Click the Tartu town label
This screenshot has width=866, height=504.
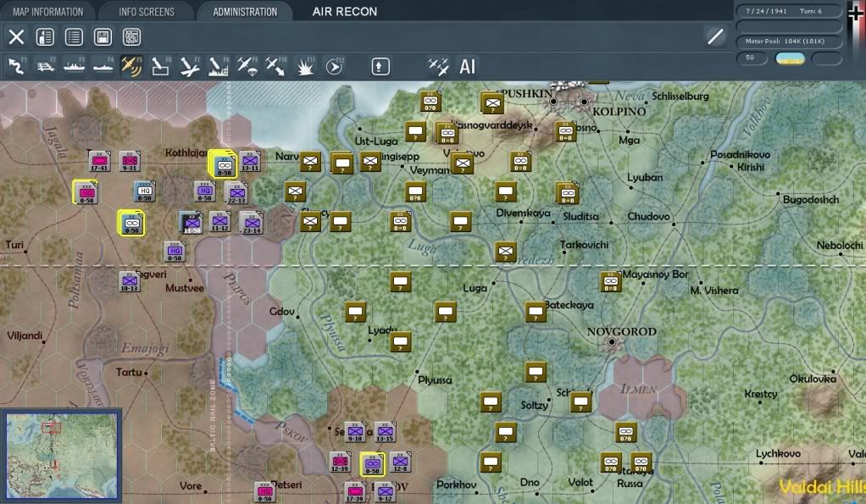coord(129,373)
